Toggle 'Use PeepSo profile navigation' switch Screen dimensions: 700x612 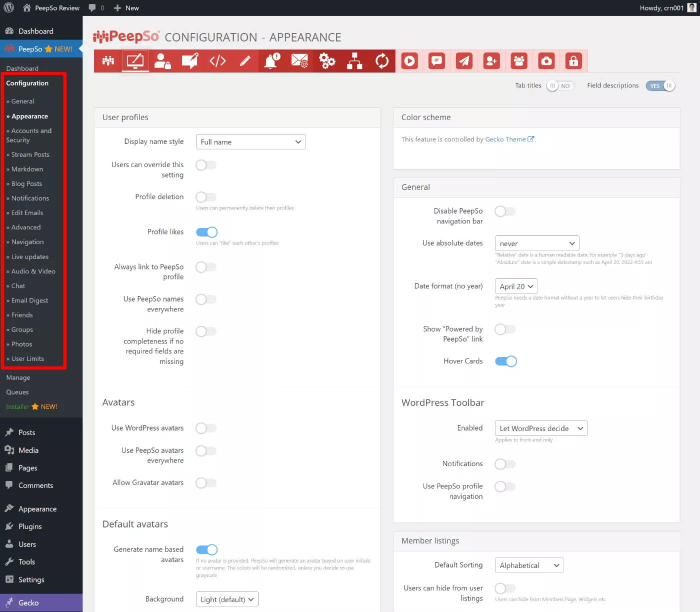pyautogui.click(x=505, y=486)
